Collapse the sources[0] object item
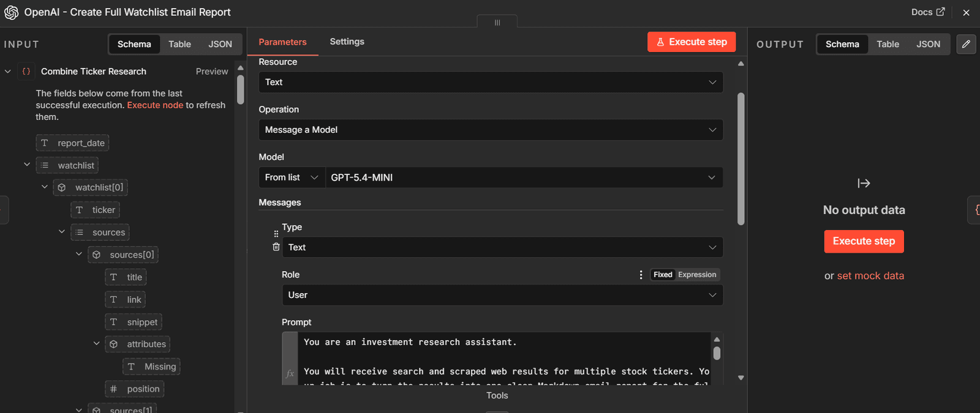 [x=78, y=254]
